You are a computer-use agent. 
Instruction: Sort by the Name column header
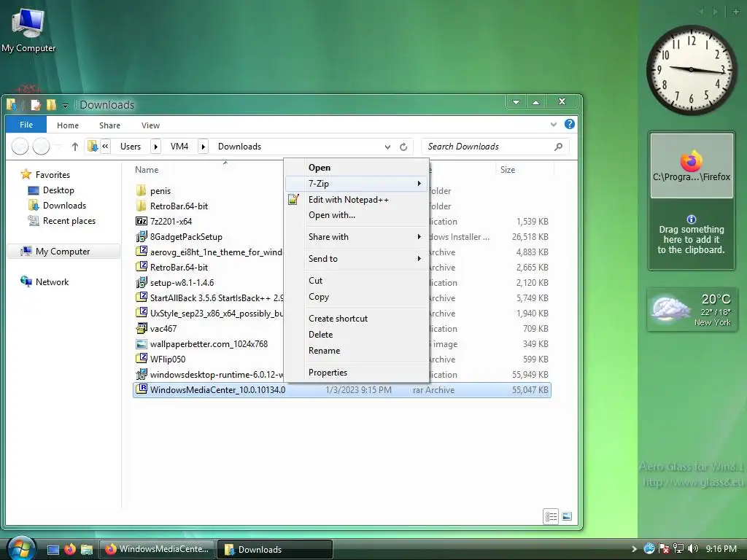[x=147, y=169]
